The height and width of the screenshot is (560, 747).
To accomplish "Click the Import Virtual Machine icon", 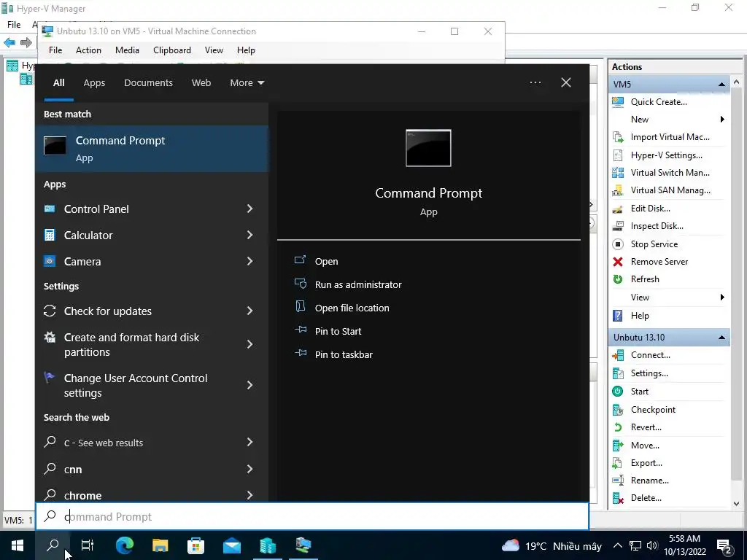I will 618,137.
